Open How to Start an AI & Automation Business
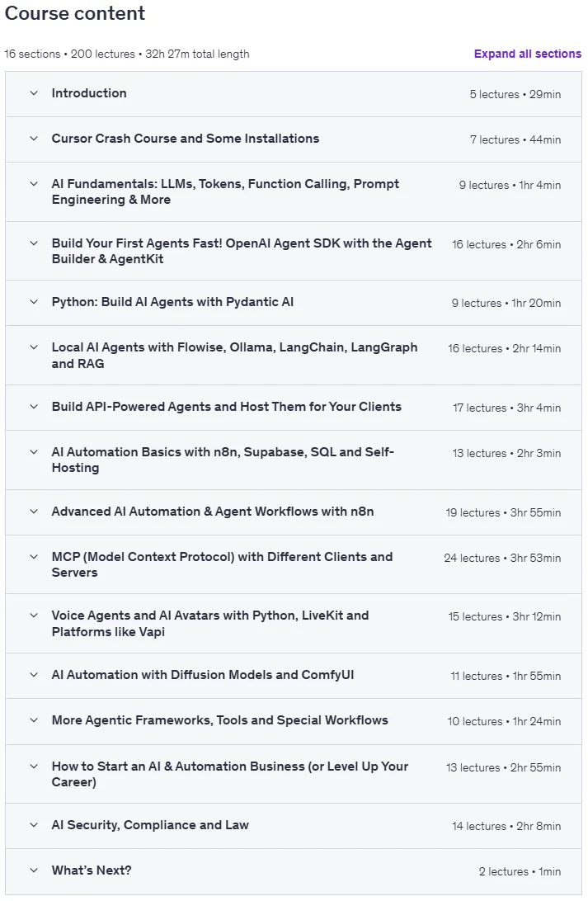The height and width of the screenshot is (901, 588). [230, 774]
